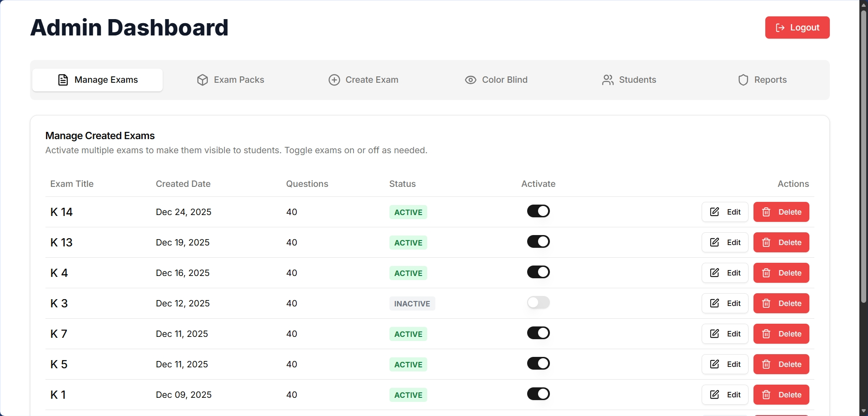Screen dimensions: 868x416
Task: Click the Students people icon
Action: 607,80
